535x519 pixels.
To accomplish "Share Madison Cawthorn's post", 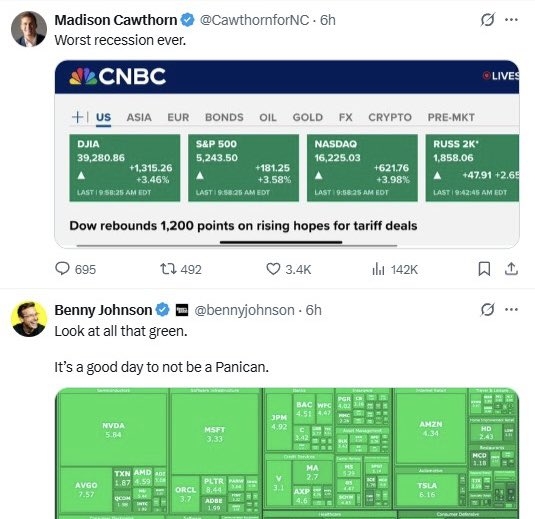I will click(511, 269).
